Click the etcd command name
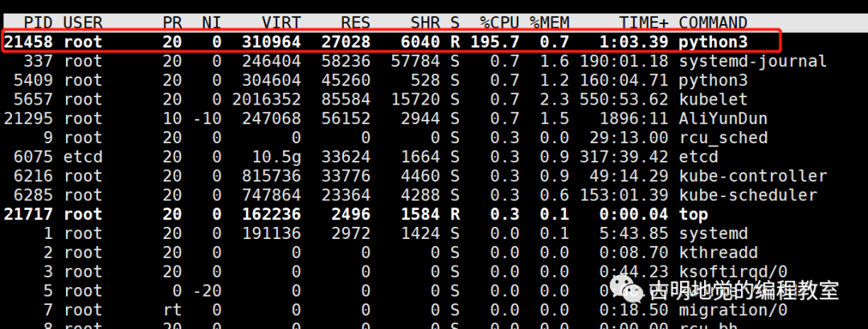Viewport: 868px width, 329px height. coord(698,157)
